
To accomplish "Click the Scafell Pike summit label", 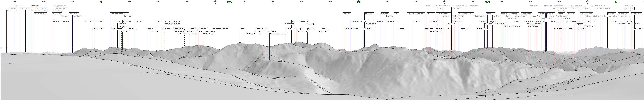I will 304,21.
